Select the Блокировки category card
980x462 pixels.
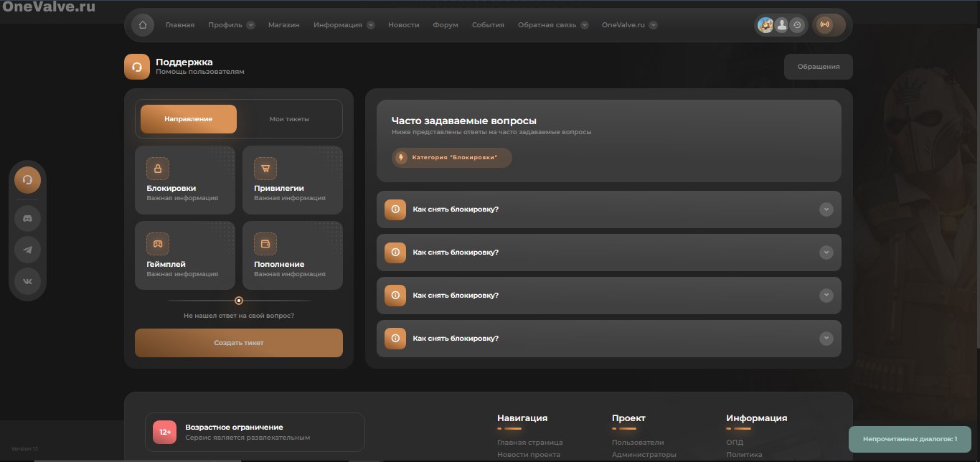coord(185,180)
